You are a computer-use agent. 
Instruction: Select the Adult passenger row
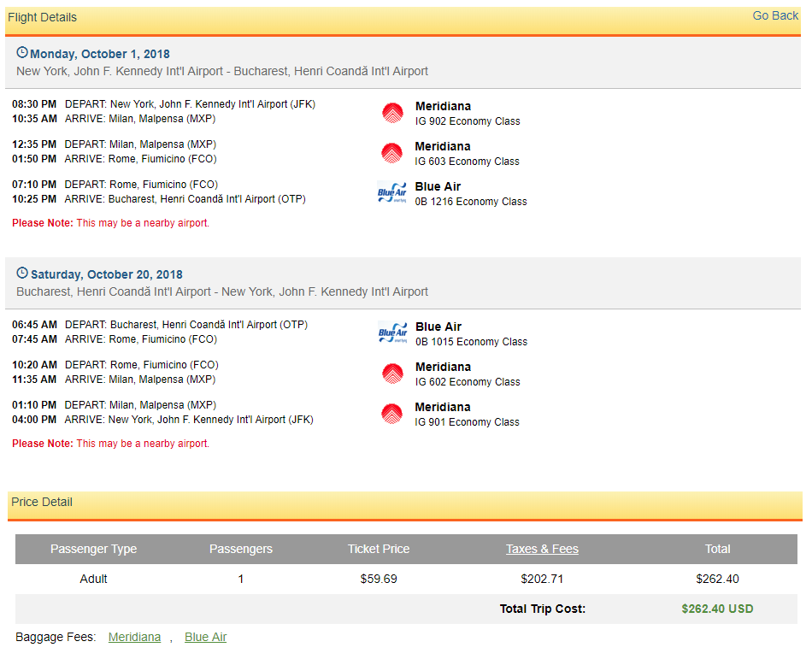[94, 579]
